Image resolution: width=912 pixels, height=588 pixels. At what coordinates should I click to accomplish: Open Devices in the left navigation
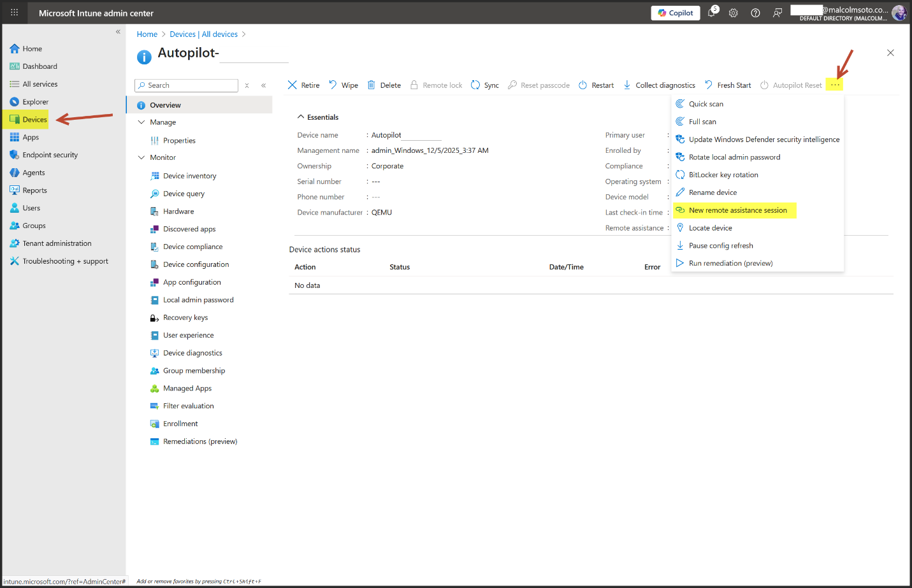(x=34, y=120)
